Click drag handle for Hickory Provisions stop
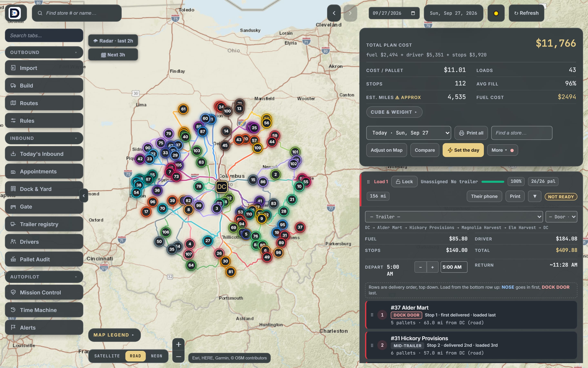The width and height of the screenshot is (588, 368). click(x=372, y=345)
